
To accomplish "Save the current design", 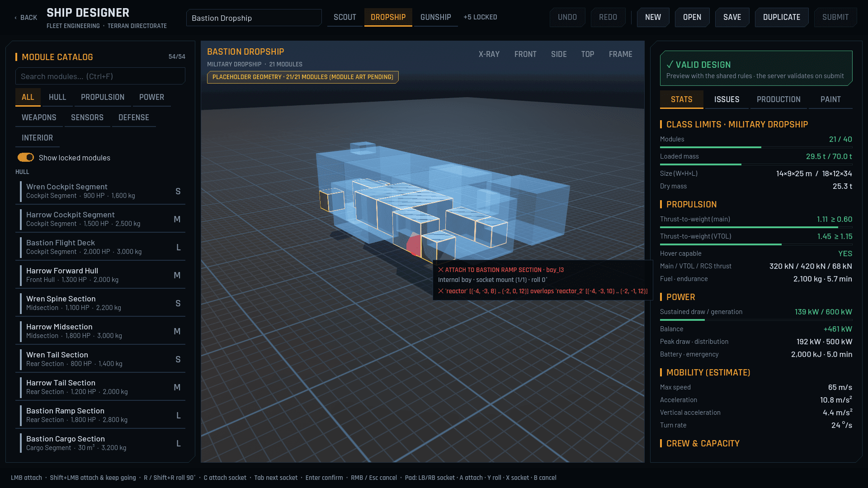I will coord(732,17).
